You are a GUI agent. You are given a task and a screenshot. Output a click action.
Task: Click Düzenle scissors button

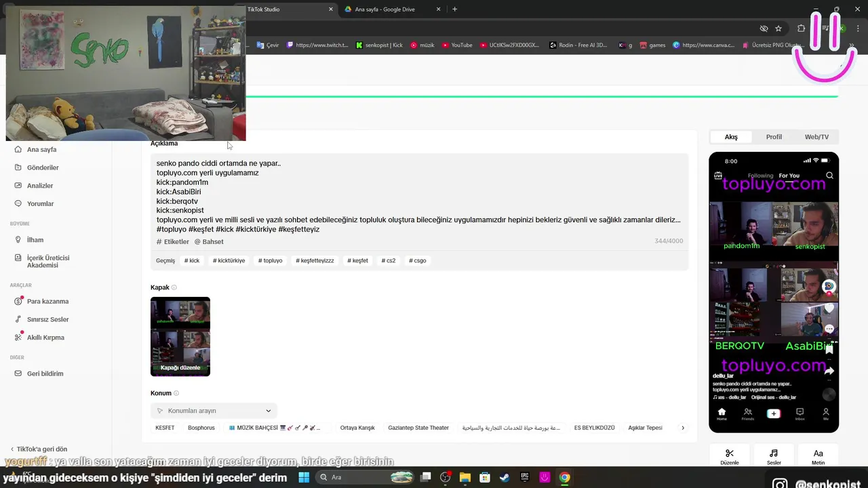click(x=730, y=456)
